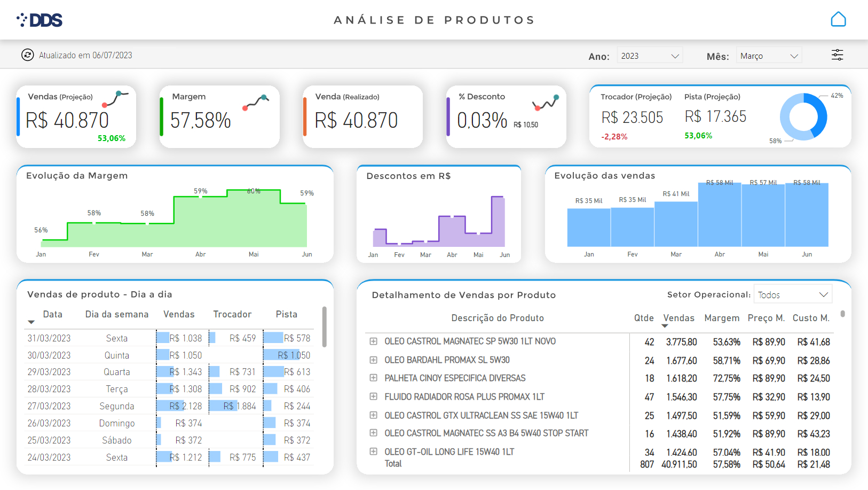868x490 pixels.
Task: Click Domingo in the 26/03/2023 row
Action: pyautogui.click(x=117, y=423)
